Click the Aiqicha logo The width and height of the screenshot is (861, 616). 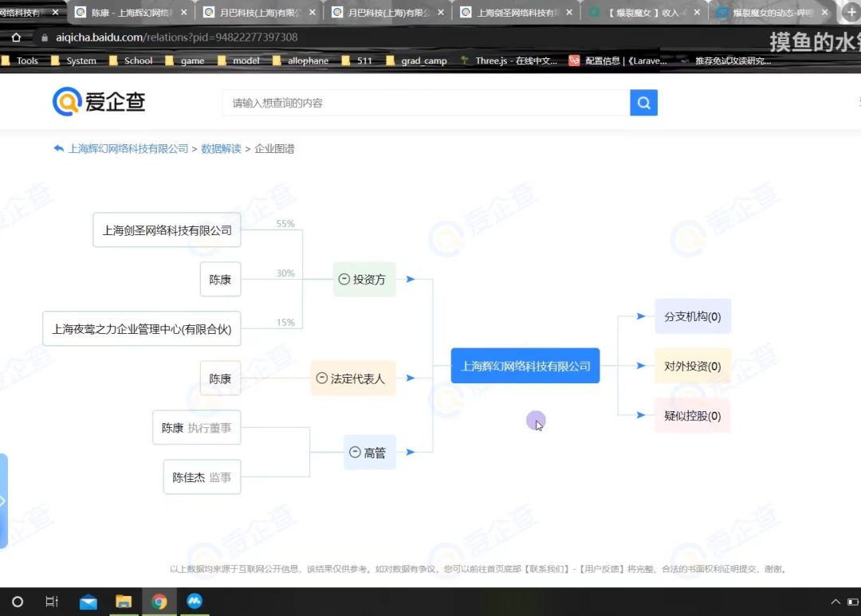pos(99,101)
